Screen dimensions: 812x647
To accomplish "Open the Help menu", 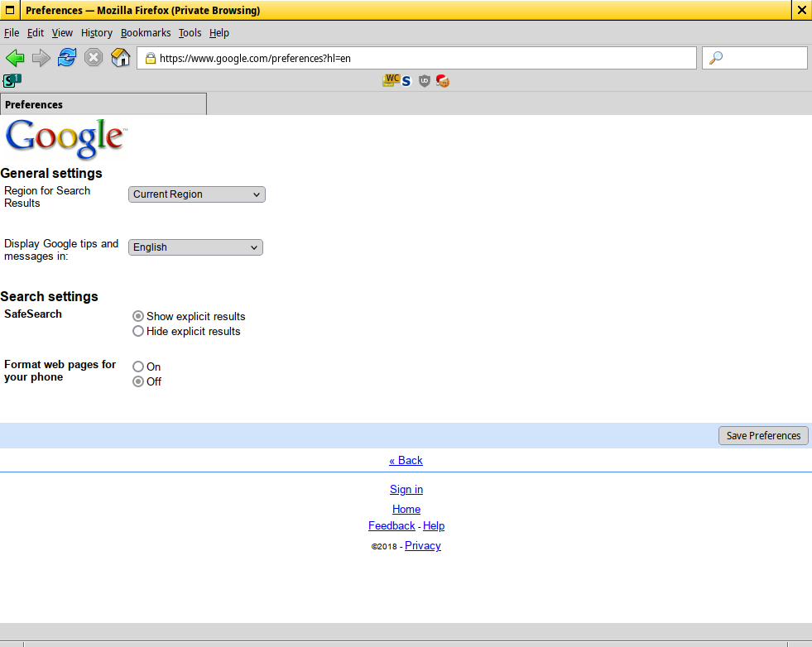I will (x=219, y=32).
